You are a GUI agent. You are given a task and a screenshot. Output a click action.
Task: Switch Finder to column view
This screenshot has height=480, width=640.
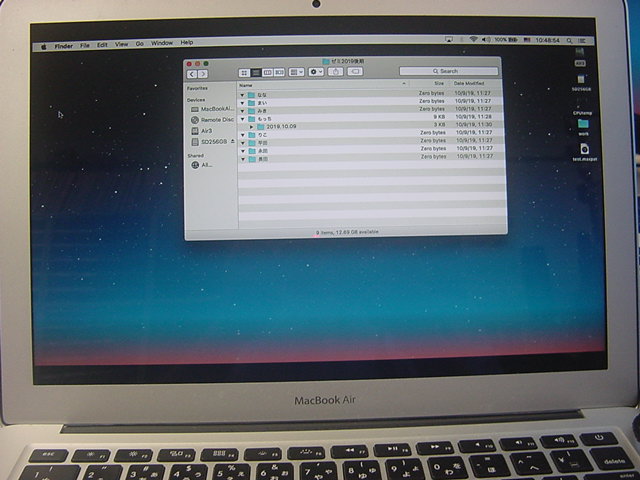(x=268, y=72)
